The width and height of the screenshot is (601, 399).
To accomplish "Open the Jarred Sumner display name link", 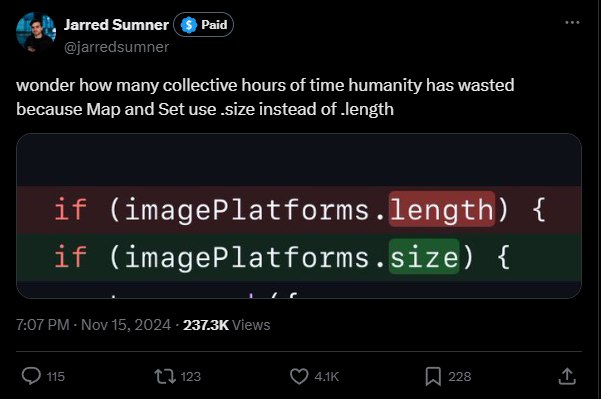I will point(116,25).
